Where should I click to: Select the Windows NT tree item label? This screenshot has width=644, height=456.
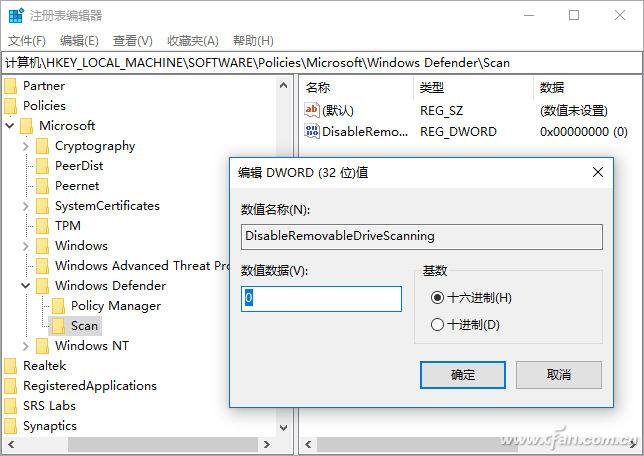pos(92,346)
